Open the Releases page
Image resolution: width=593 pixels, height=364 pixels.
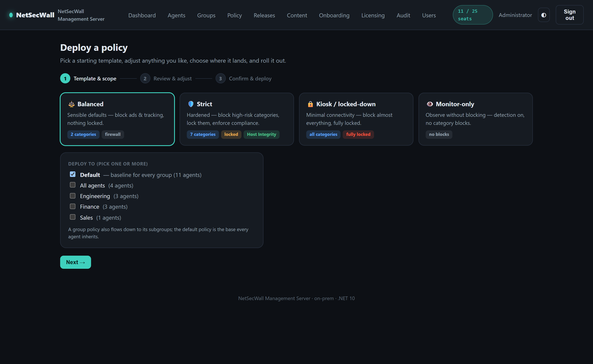[x=264, y=15]
